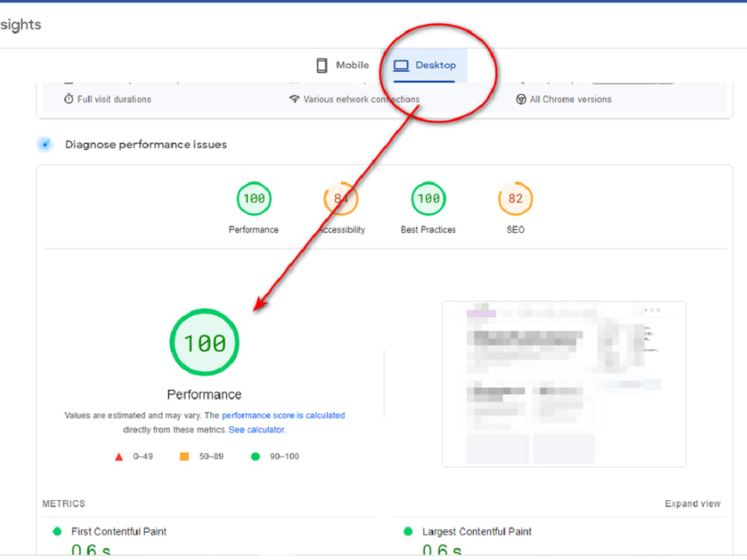The image size is (747, 560).
Task: Click the Diagnose performance issues heading
Action: tap(146, 144)
